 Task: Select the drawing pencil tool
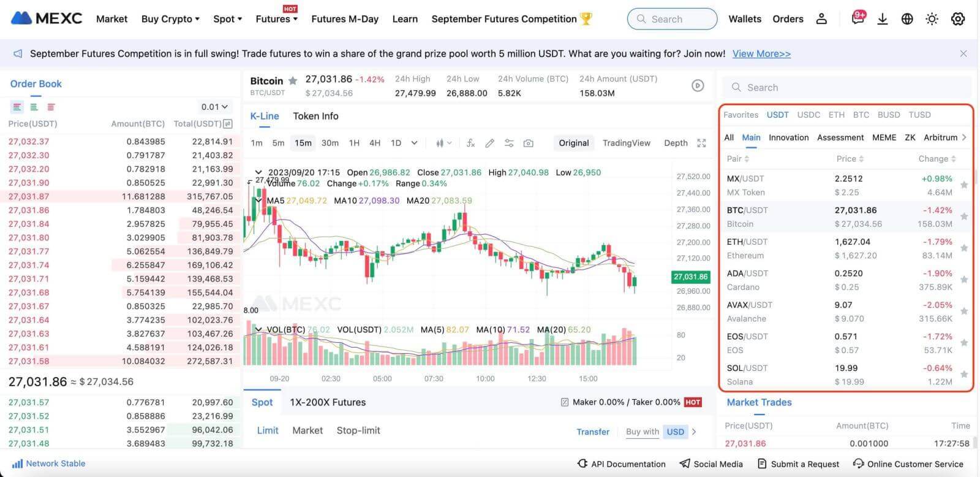click(489, 143)
